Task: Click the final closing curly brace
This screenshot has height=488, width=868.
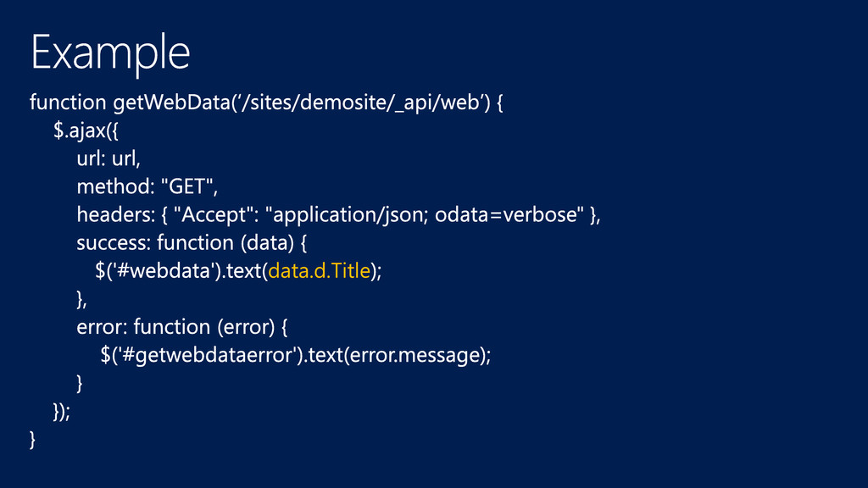Action: click(x=33, y=439)
